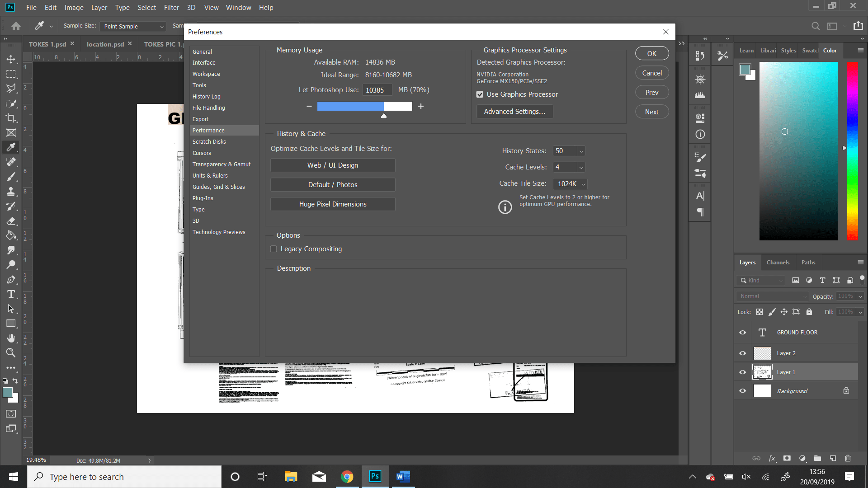868x488 pixels.
Task: Hide the GROUND FLOOR text layer
Action: click(742, 332)
